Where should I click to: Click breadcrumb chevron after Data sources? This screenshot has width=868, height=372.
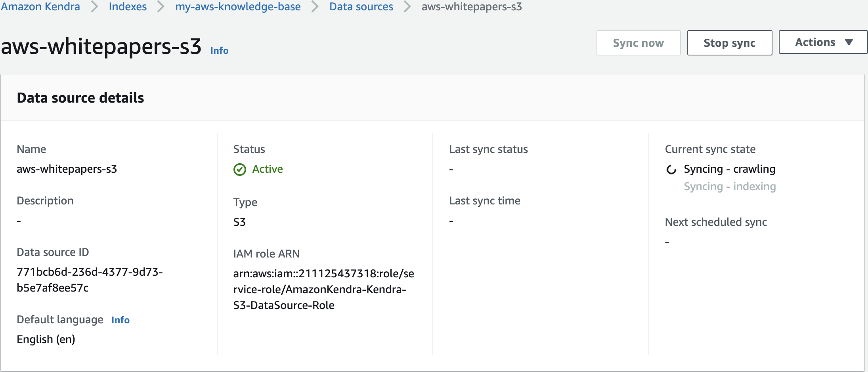[407, 7]
